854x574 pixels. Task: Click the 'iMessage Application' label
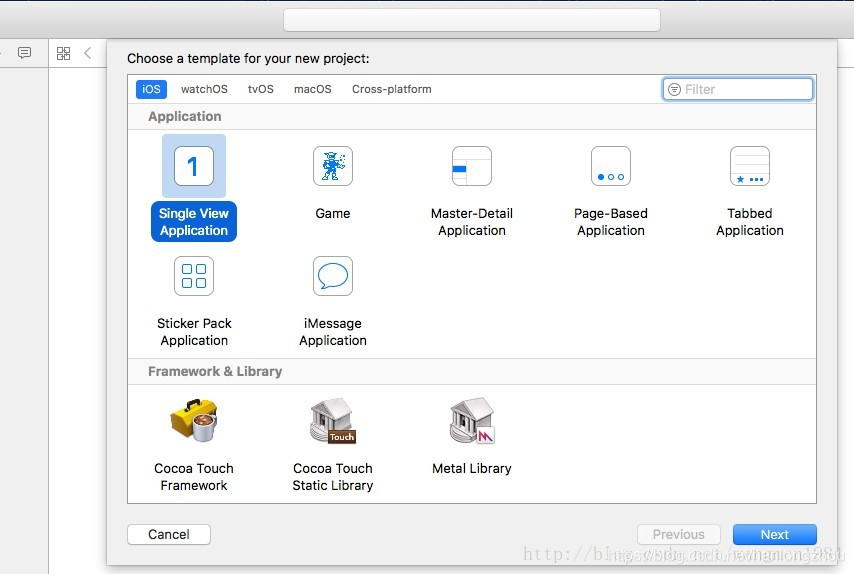(333, 332)
